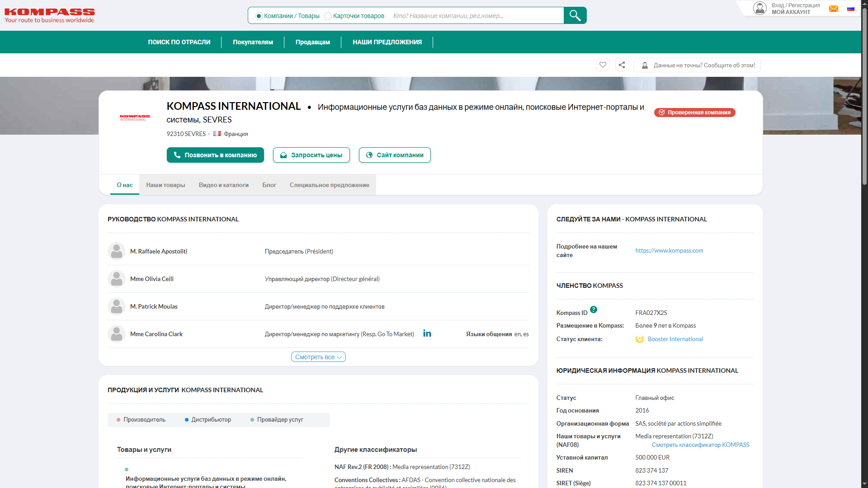This screenshot has width=868, height=488.
Task: Click Запросить цены button
Action: [311, 155]
